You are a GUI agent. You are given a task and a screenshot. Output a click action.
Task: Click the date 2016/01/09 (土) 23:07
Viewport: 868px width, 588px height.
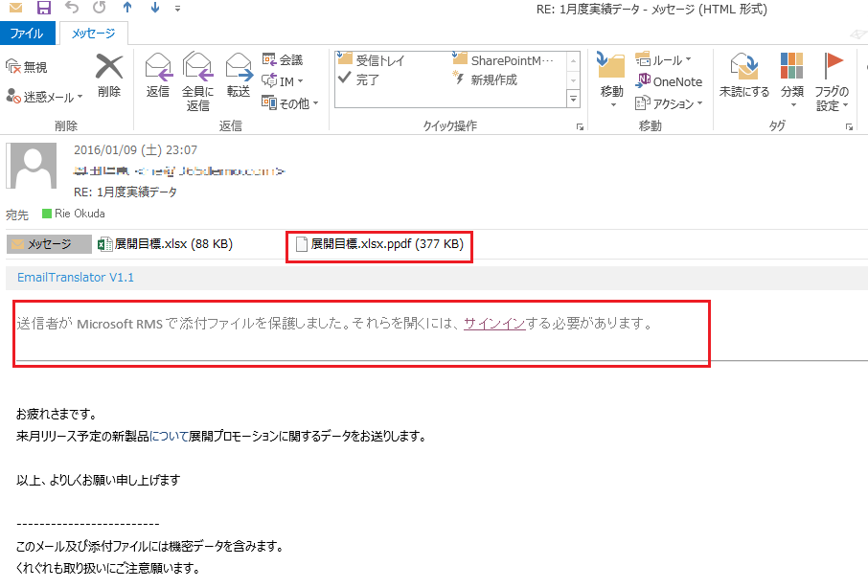click(136, 150)
